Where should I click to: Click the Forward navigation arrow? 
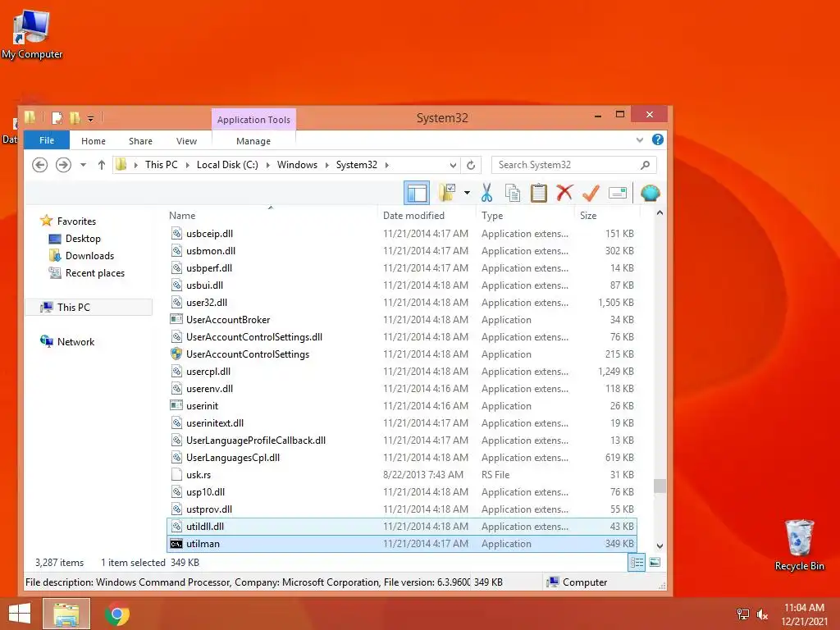pyautogui.click(x=63, y=165)
